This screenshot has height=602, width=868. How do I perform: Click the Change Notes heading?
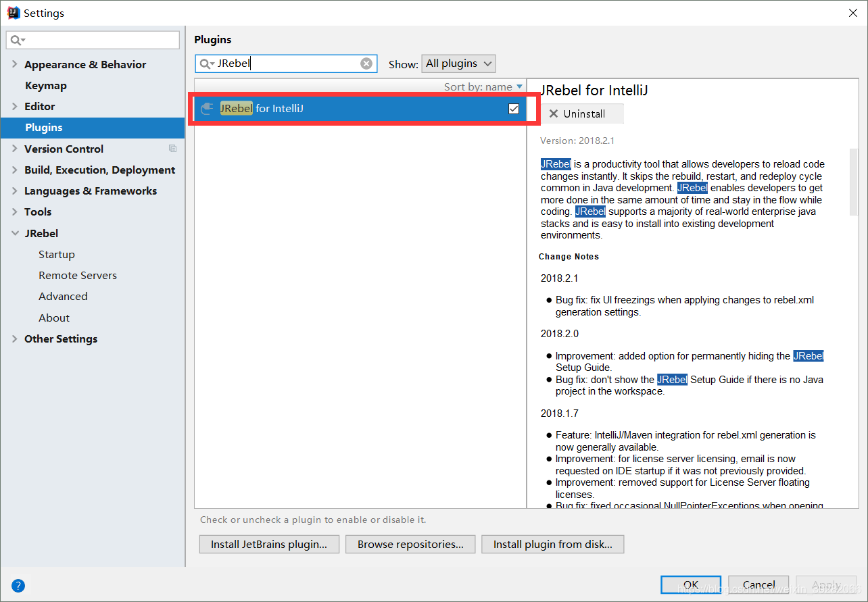(x=569, y=257)
